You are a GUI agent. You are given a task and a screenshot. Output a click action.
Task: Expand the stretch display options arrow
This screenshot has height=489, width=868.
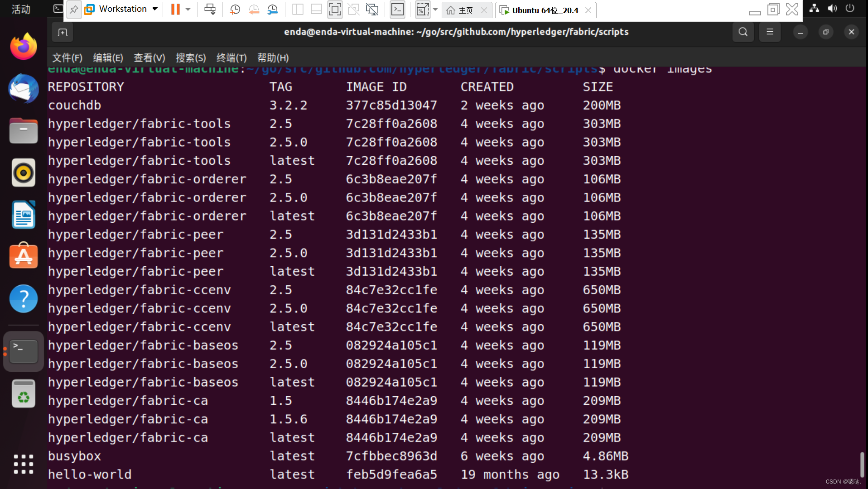(x=435, y=9)
